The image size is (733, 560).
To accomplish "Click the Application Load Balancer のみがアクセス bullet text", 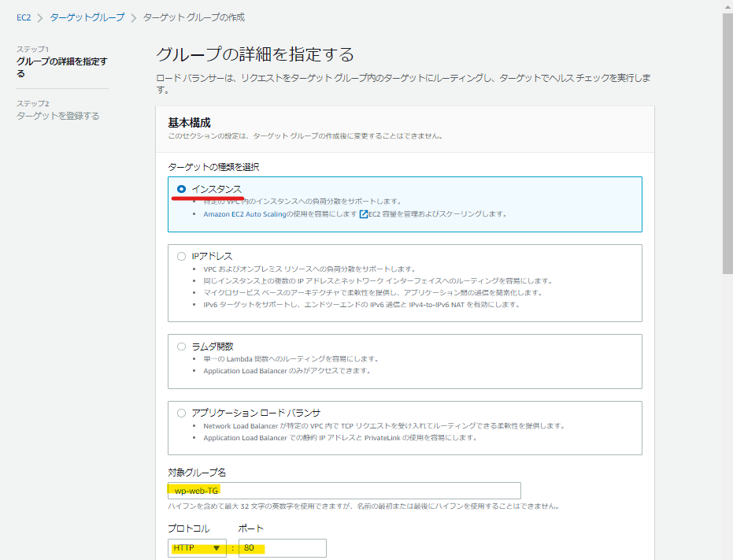I will [287, 371].
